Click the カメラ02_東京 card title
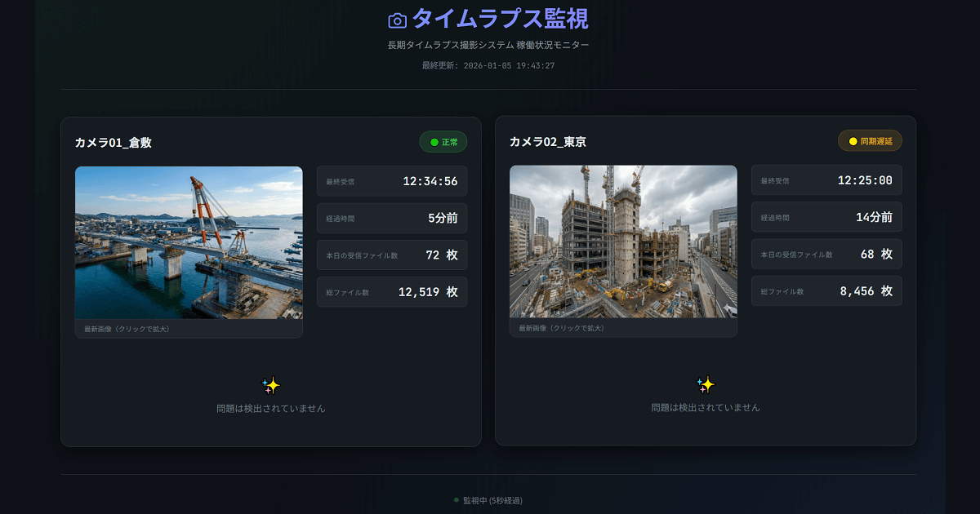The image size is (980, 514). [x=549, y=141]
